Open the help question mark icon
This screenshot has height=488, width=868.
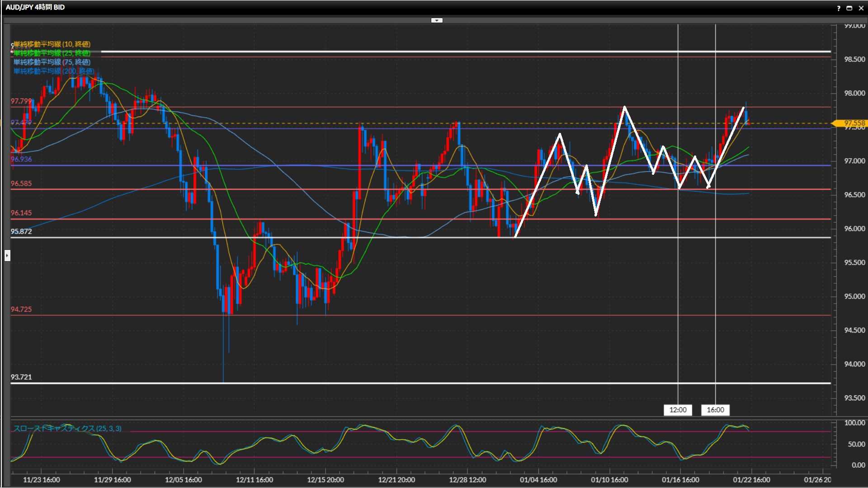[839, 8]
